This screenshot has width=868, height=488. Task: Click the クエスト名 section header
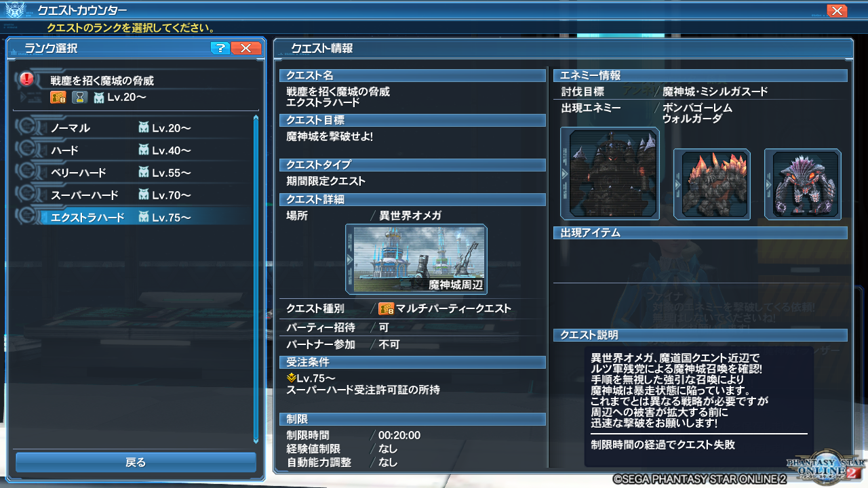tap(412, 76)
